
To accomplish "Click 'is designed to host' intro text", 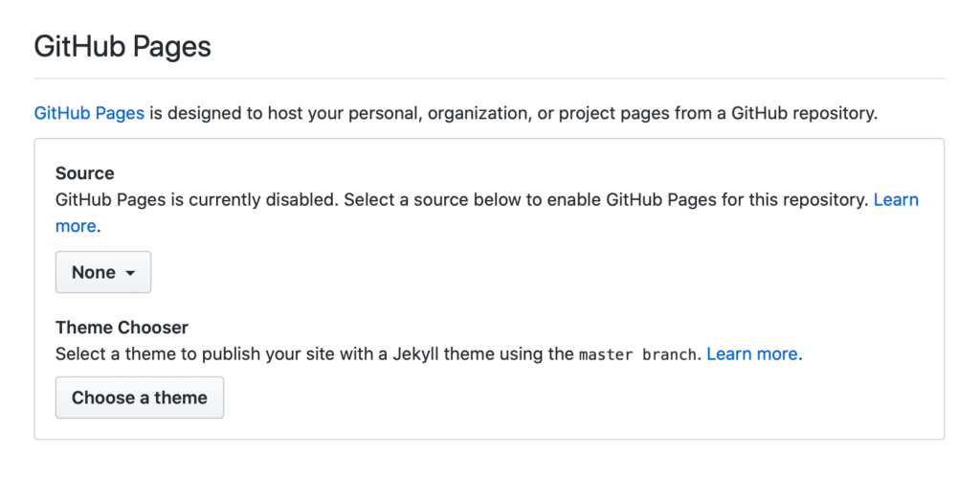I will pyautogui.click(x=227, y=113).
